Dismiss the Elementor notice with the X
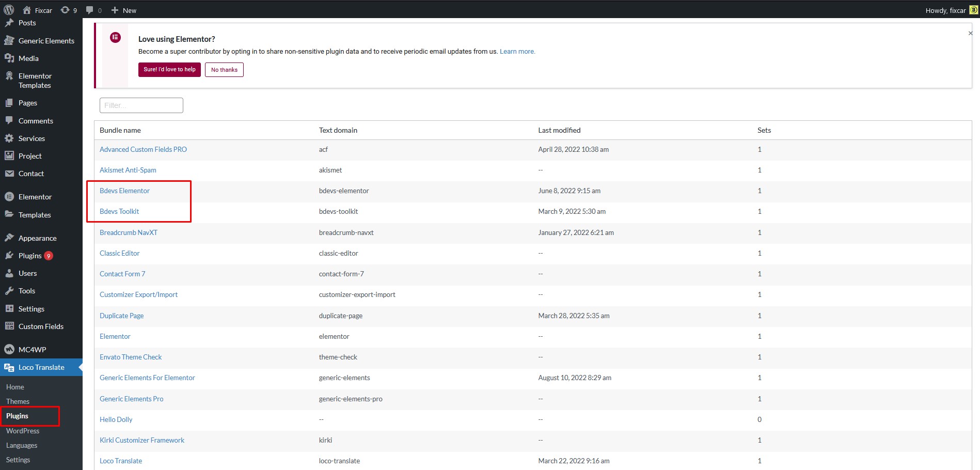Image resolution: width=980 pixels, height=470 pixels. tap(970, 33)
